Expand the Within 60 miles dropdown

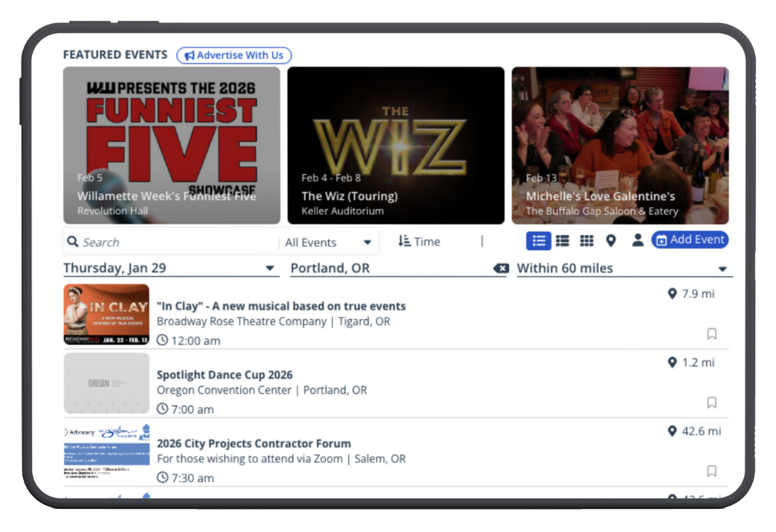[x=625, y=268]
